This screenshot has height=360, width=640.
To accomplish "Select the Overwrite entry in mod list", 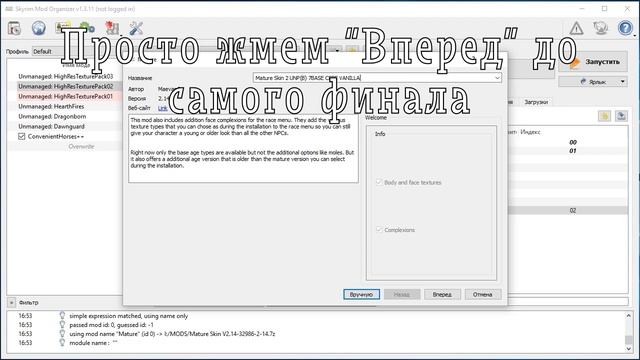I will coord(81,146).
